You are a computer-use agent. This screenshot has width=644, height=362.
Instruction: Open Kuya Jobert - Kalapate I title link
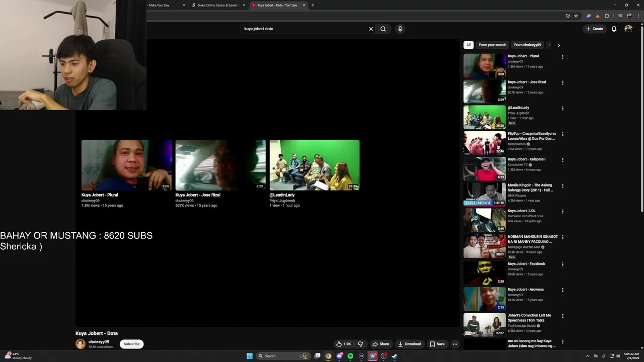526,159
